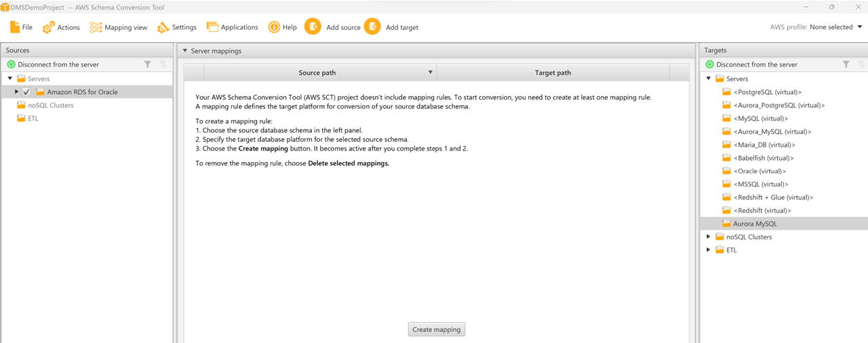Select the <PostgreSQL (virtual)> target icon
868x343 pixels.
pyautogui.click(x=726, y=92)
